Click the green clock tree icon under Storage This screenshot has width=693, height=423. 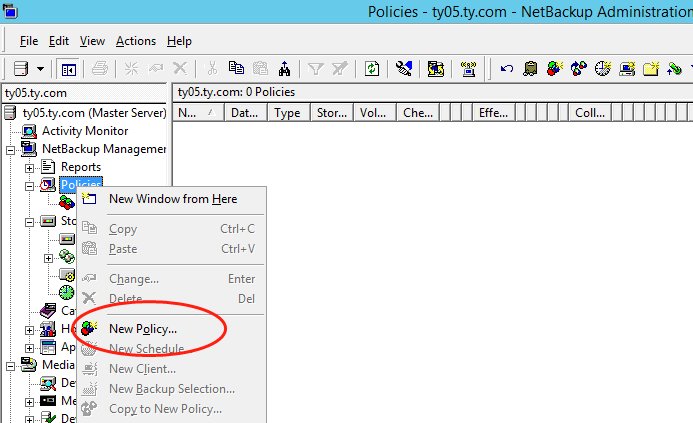[x=67, y=293]
